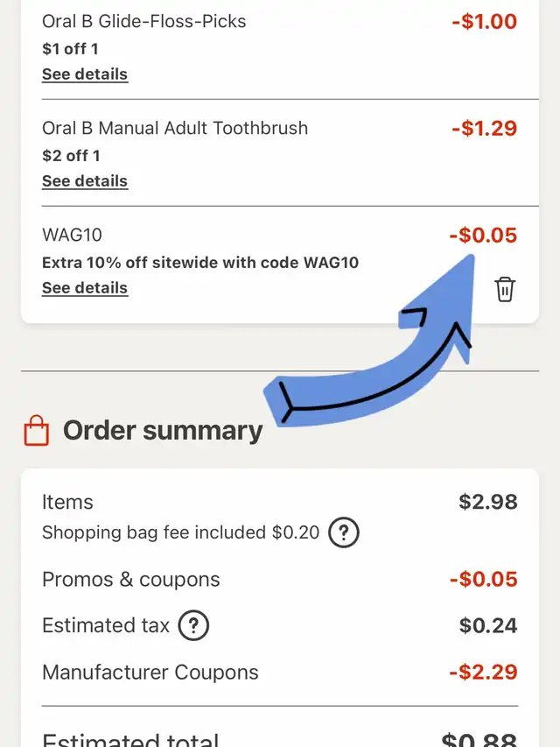The height and width of the screenshot is (747, 560).
Task: View details of Oral B Manual Adult Toothbrush coupon
Action: tap(85, 181)
